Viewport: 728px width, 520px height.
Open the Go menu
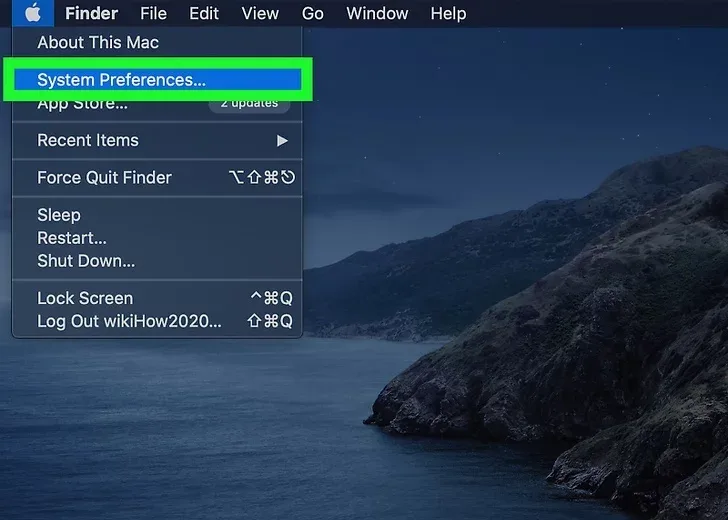[x=312, y=13]
